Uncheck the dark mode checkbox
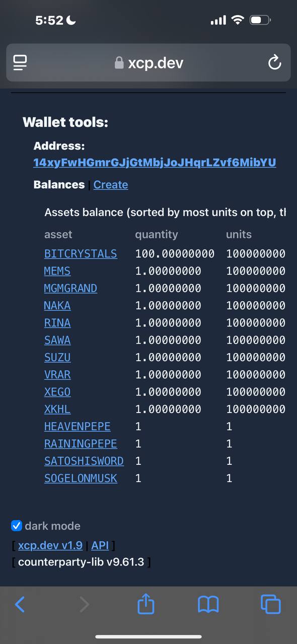 17,526
